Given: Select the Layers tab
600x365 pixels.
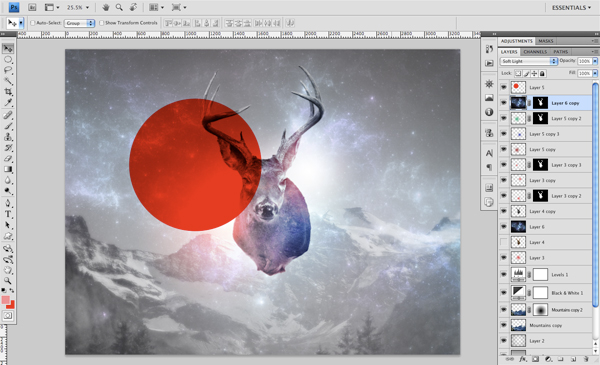Looking at the screenshot, I should point(509,52).
